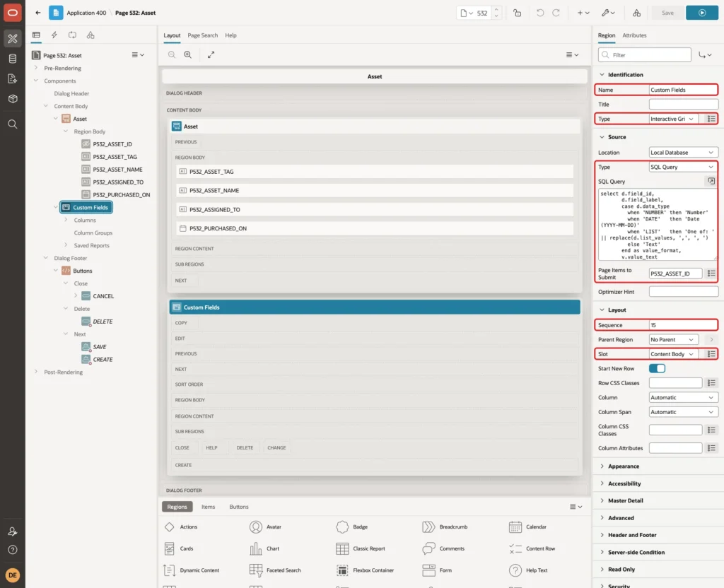Open the Slot Content Body dropdown
Image resolution: width=724 pixels, height=588 pixels.
(x=673, y=354)
